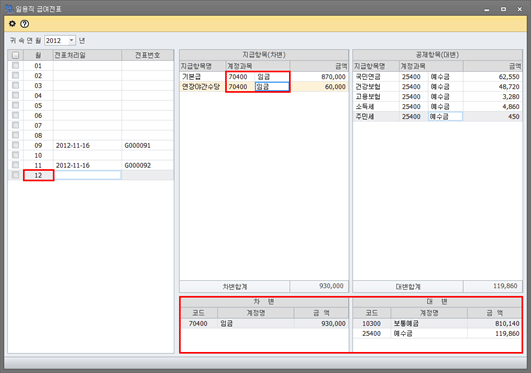Open the help question mark icon
531x373 pixels.
[24, 24]
